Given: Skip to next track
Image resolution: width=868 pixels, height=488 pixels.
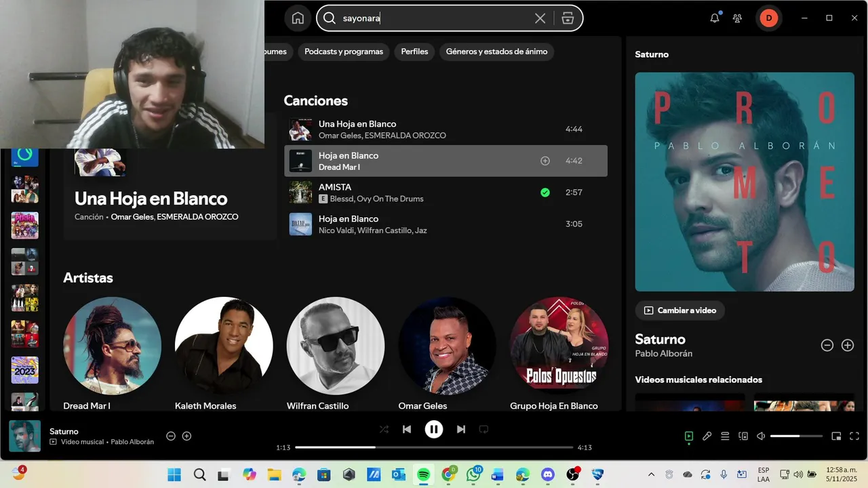Looking at the screenshot, I should pyautogui.click(x=461, y=429).
